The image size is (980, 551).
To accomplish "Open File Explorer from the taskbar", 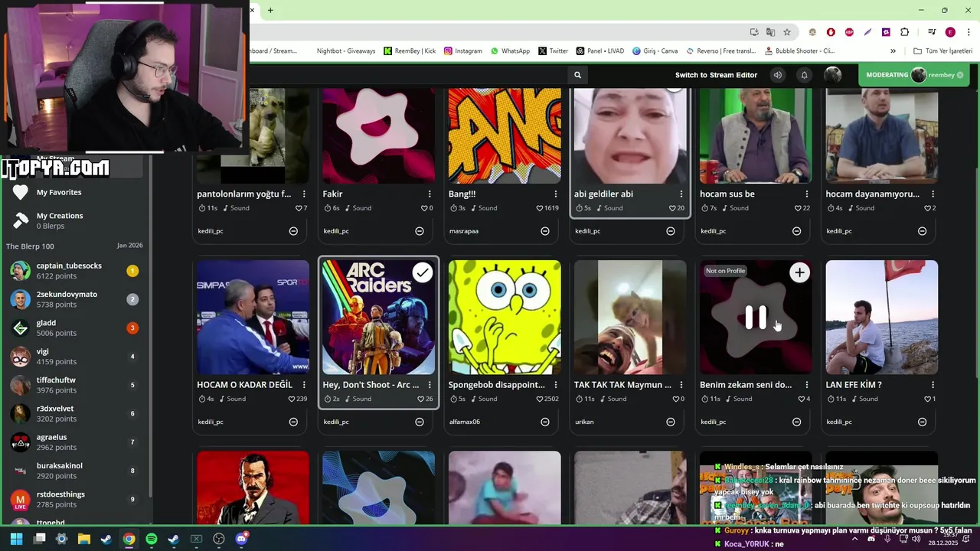I will tap(84, 539).
